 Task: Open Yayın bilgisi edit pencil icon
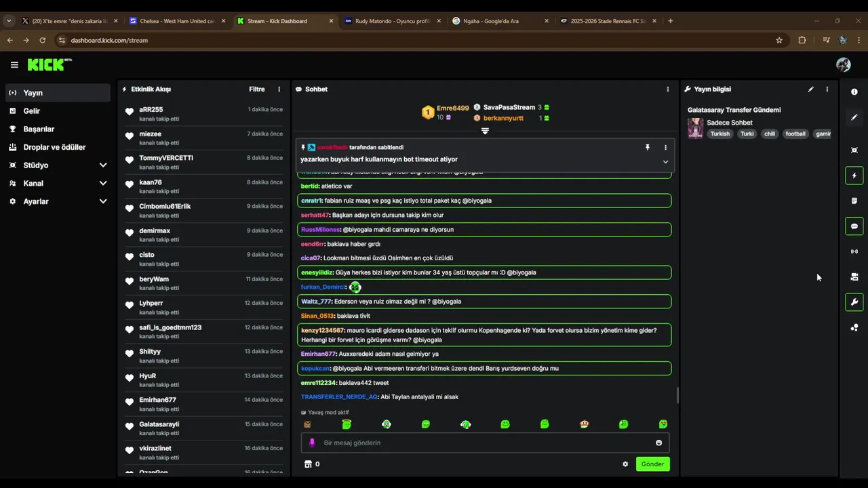810,89
